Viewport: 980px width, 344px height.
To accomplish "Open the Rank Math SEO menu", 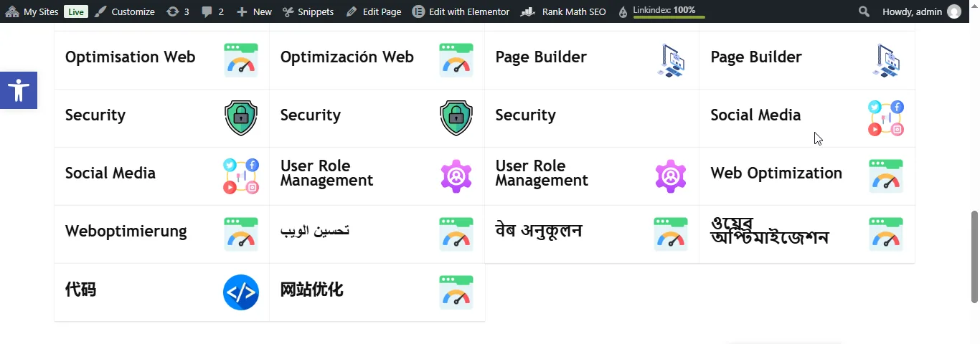I will tap(563, 11).
